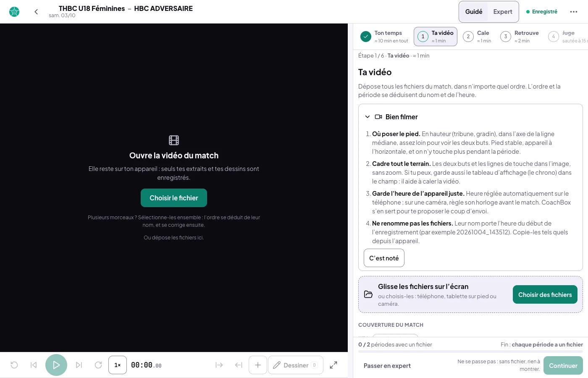Switch to Guidé mode
Screen dimensions: 588x378
[x=474, y=12]
